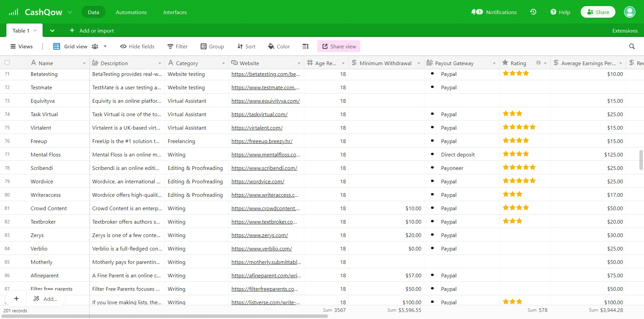The image size is (644, 319).
Task: Click the text icon in Name header
Action: pos(33,62)
